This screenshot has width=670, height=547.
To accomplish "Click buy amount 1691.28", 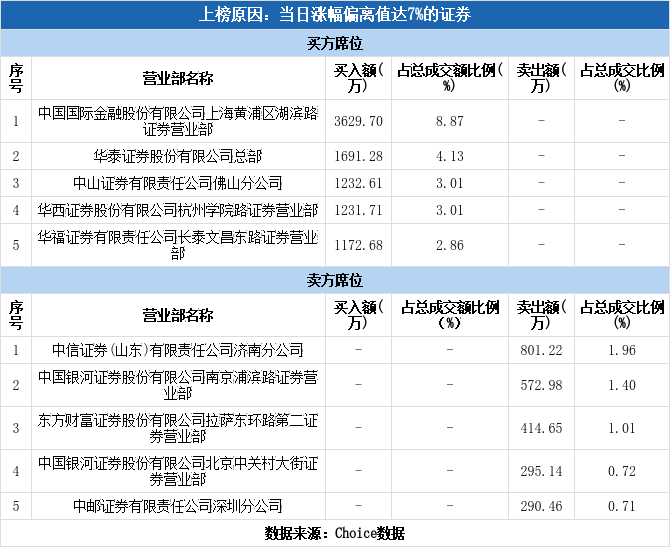I will coord(358,156).
